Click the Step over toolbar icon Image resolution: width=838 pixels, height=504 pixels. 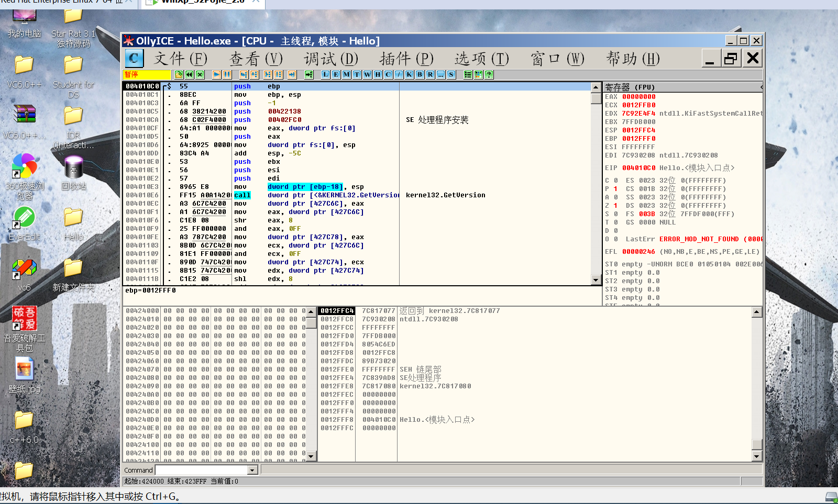click(254, 75)
